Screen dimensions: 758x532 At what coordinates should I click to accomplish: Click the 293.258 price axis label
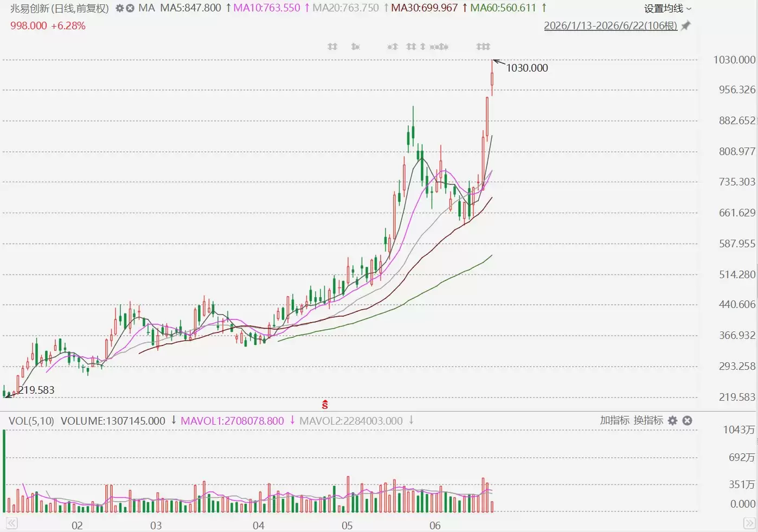point(737,367)
